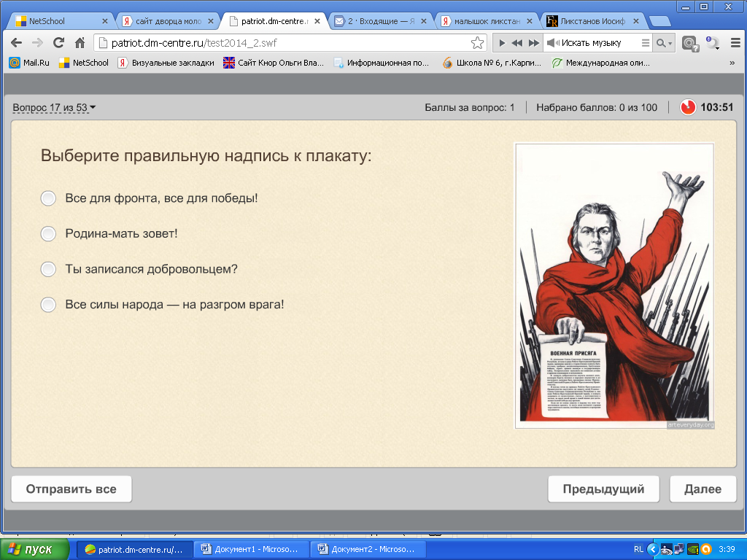
Task: Open the Сайт Кнор Ольги bookmark
Action: click(x=274, y=63)
